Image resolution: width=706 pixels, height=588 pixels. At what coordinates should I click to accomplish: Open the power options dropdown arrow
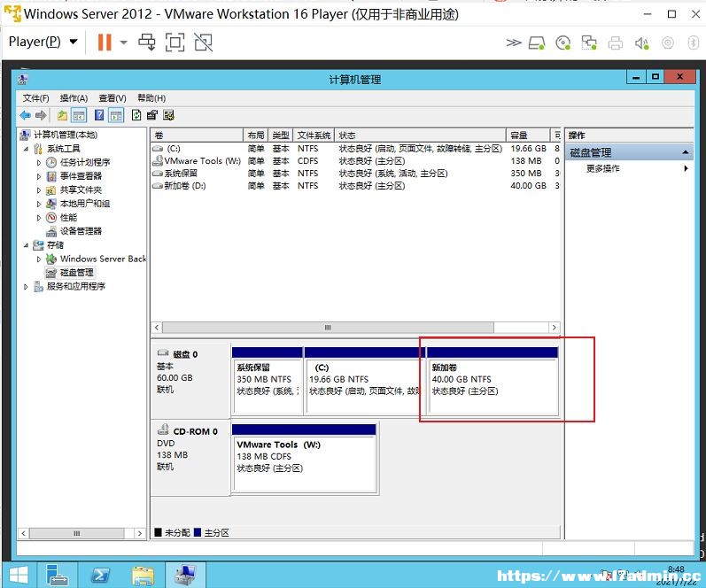tap(123, 43)
